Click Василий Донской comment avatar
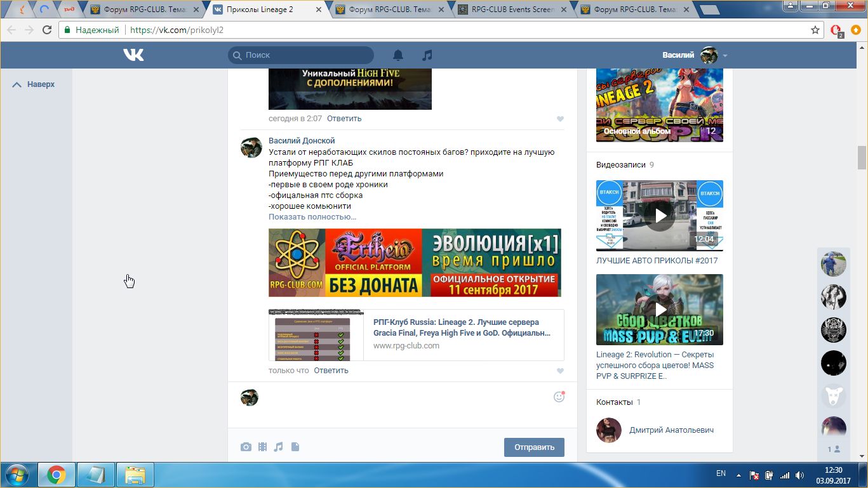This screenshot has width=868, height=488. 251,147
